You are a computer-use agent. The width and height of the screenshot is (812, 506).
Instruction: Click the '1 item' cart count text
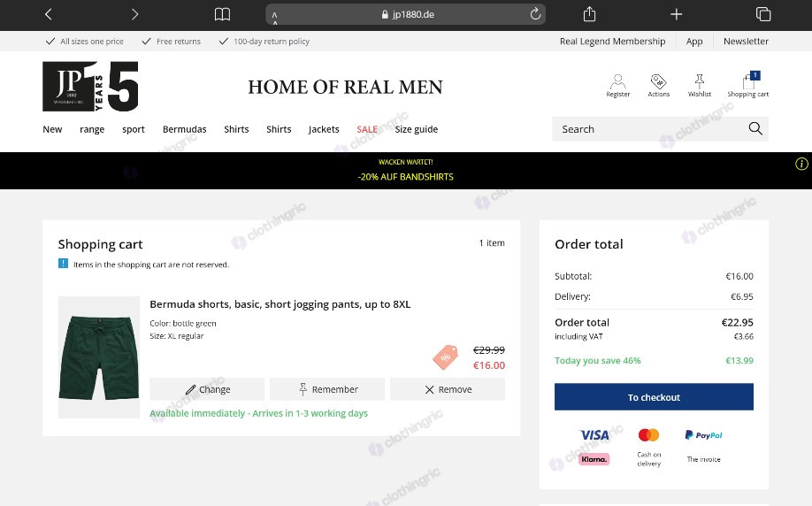492,243
